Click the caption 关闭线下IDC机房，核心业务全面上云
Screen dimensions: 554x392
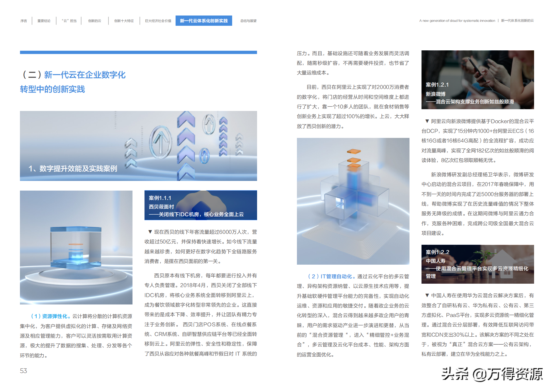coord(201,214)
